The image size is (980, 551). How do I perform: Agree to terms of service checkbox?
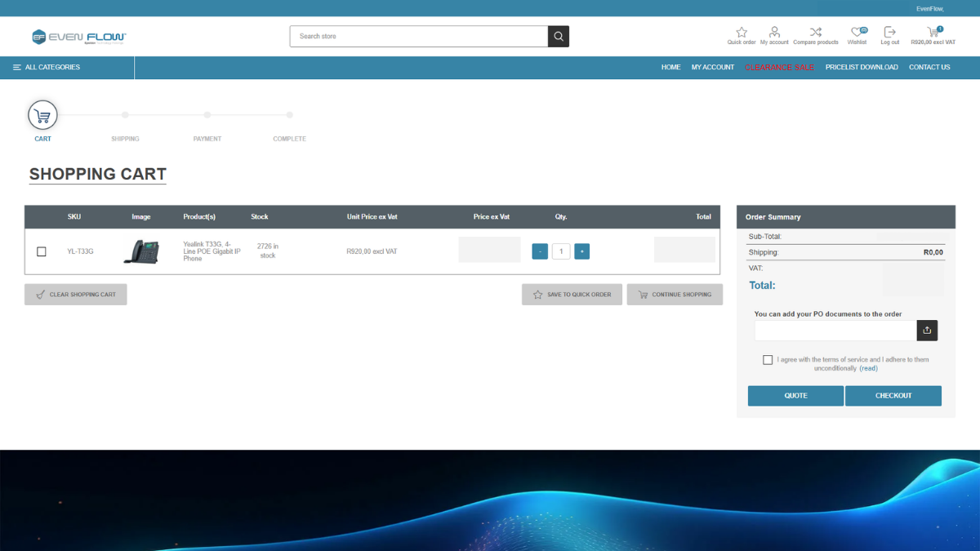pyautogui.click(x=768, y=360)
